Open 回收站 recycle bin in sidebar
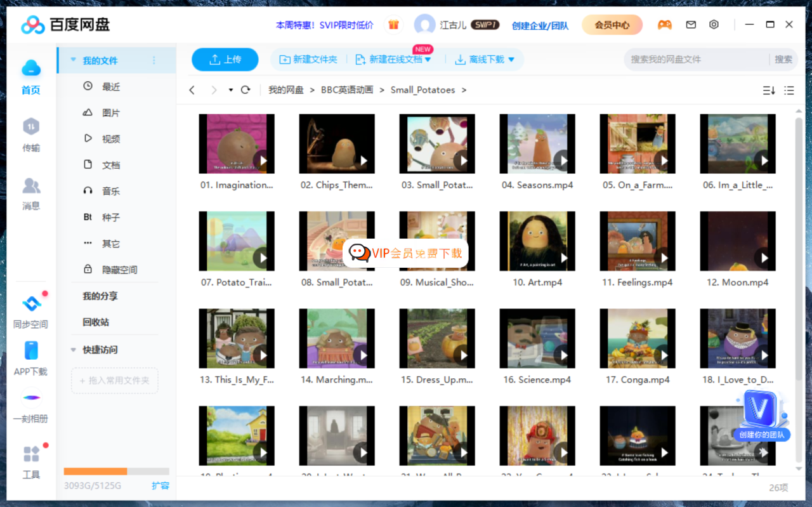The image size is (812, 507). point(96,322)
